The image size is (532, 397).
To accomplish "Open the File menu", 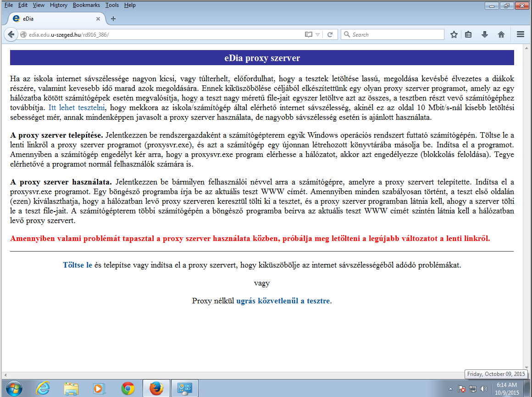I will pyautogui.click(x=8, y=5).
